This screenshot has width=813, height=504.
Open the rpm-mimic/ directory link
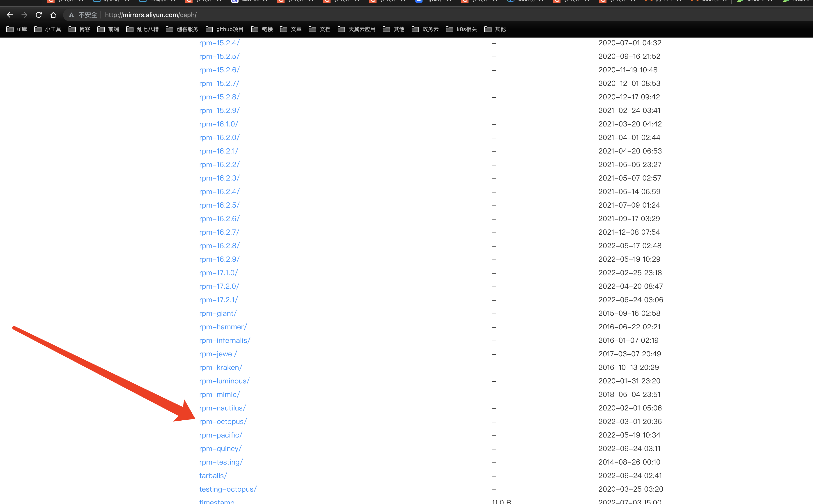pyautogui.click(x=219, y=395)
